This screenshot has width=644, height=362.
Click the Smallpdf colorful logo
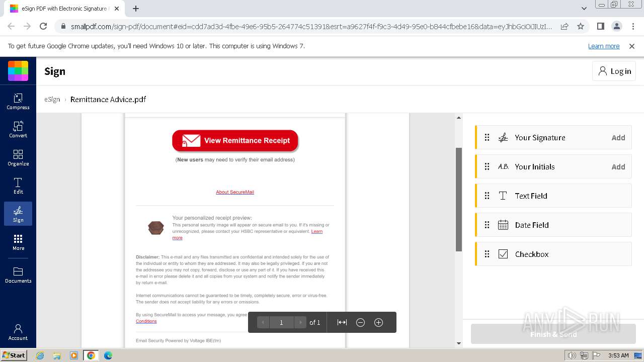18,71
